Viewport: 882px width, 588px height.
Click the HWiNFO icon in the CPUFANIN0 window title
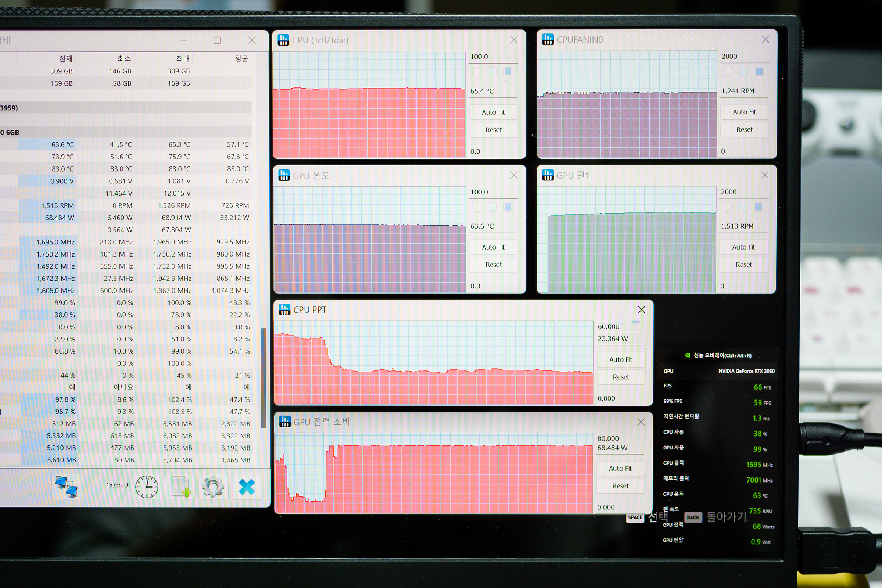pos(548,39)
